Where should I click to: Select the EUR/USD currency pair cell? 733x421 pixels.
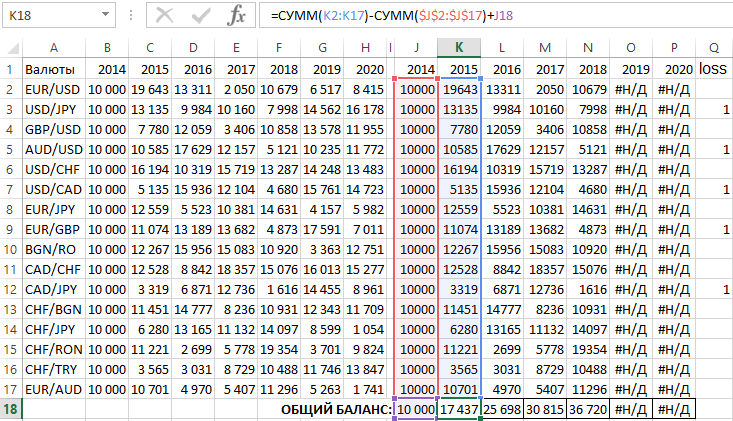pyautogui.click(x=53, y=90)
